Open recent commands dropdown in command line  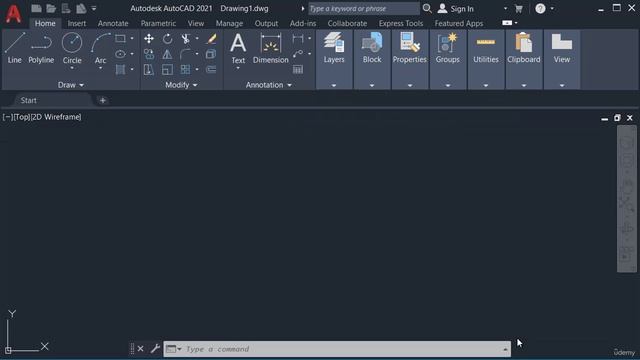pyautogui.click(x=173, y=349)
